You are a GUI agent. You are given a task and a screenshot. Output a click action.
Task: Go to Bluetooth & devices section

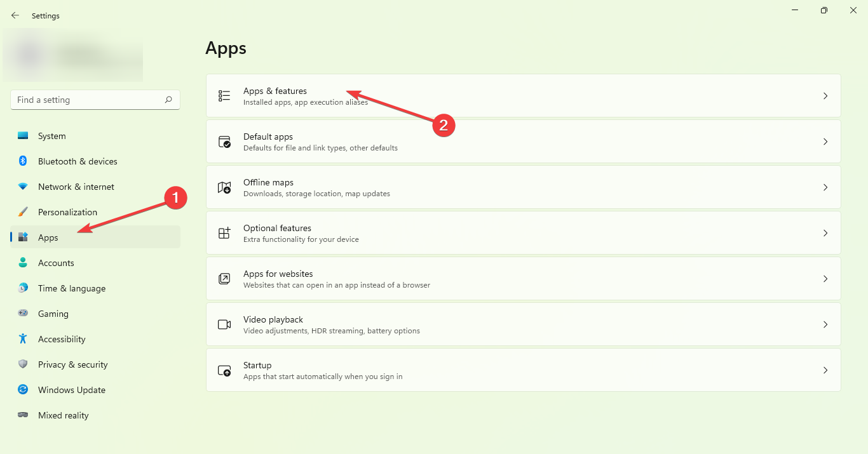(x=95, y=161)
